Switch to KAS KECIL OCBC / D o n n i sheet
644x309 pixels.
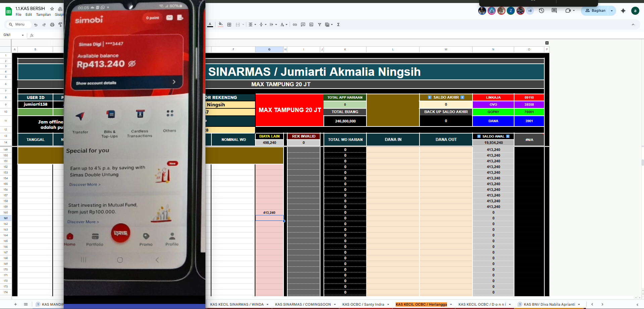482,304
